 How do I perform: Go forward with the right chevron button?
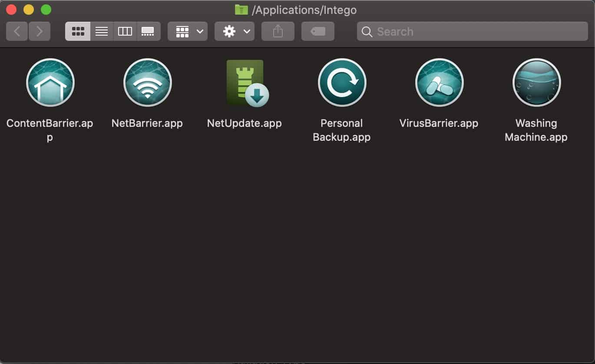pos(40,31)
